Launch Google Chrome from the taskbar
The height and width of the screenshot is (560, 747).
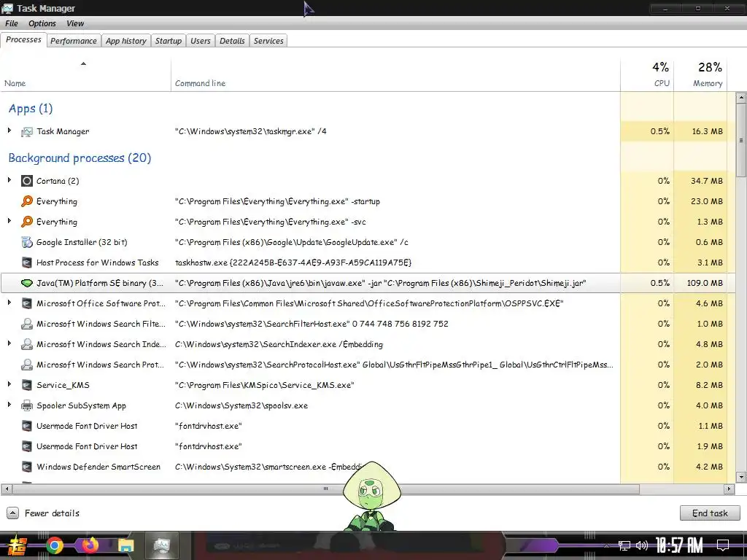[x=54, y=545]
